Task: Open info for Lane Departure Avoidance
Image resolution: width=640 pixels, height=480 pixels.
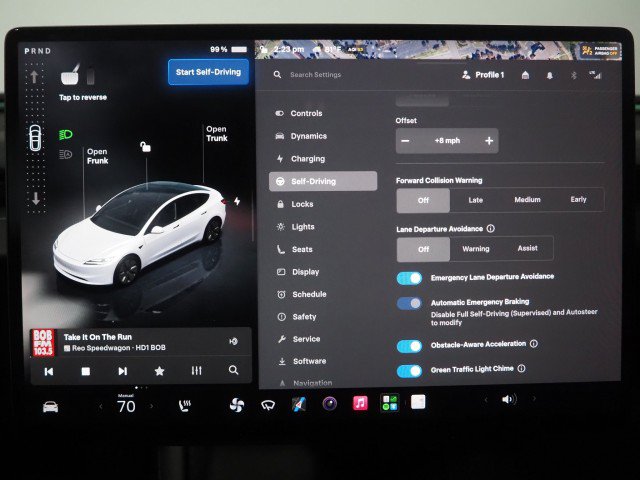Action: 491,229
